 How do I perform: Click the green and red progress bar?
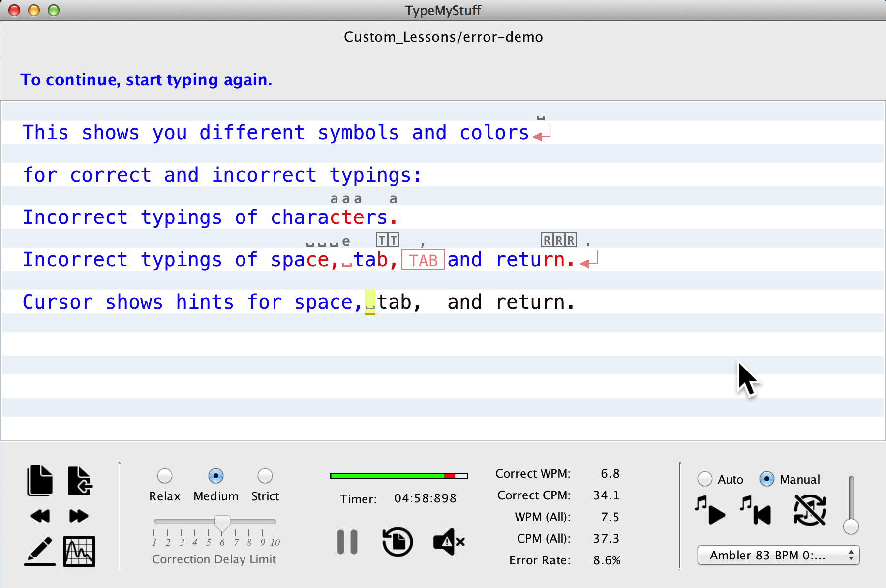[399, 476]
